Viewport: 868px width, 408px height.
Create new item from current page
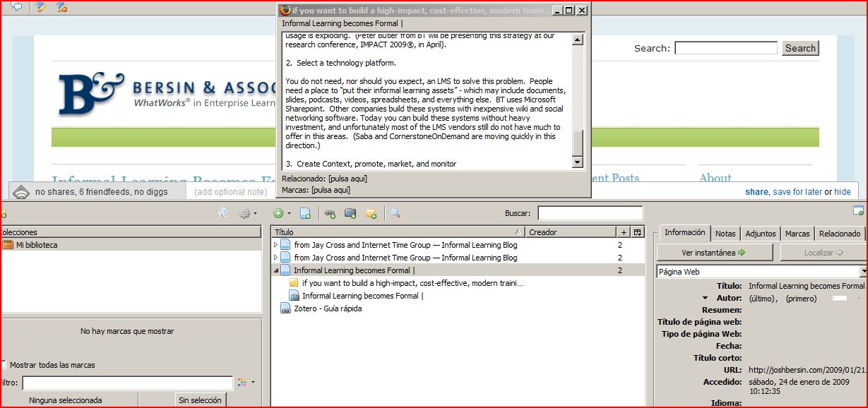coord(305,213)
